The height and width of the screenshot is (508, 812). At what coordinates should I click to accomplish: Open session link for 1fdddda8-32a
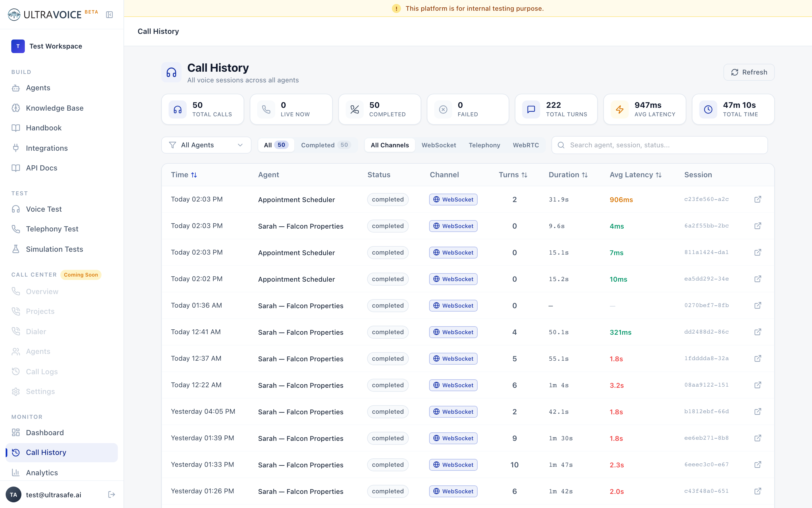758,358
